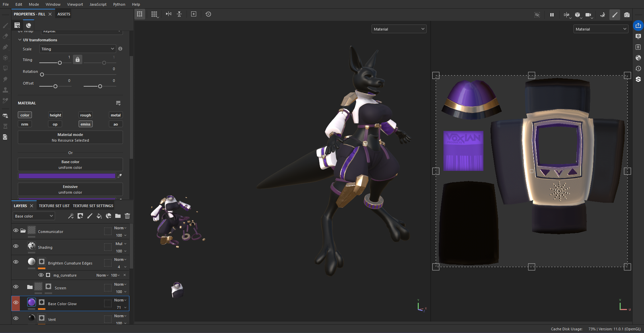This screenshot has width=644, height=333.
Task: Hide the Shading layer
Action: (x=16, y=246)
